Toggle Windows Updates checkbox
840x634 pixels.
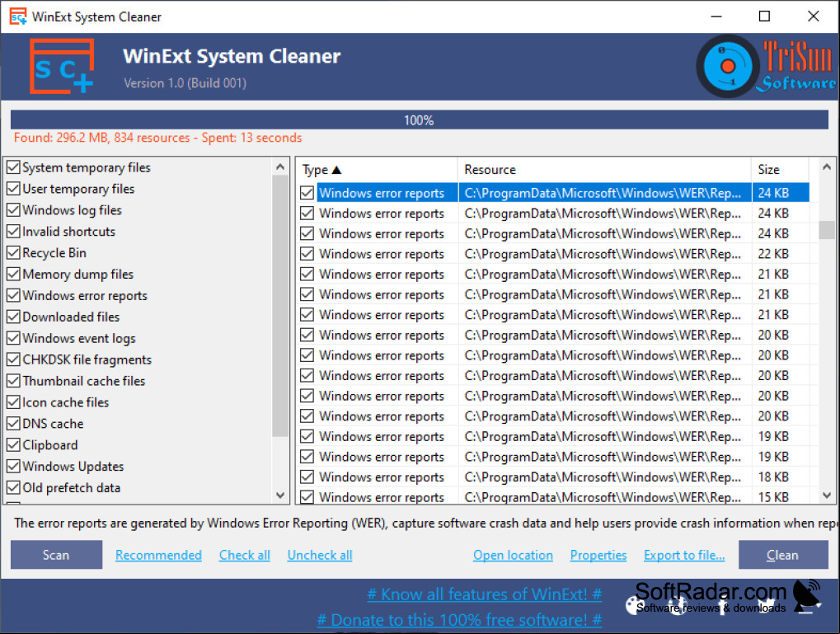coord(13,467)
